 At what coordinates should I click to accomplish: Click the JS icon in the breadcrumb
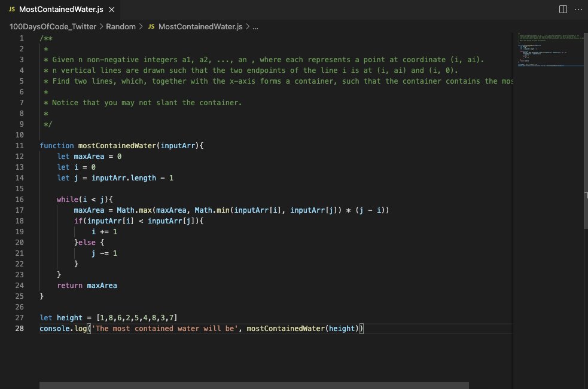[x=151, y=27]
